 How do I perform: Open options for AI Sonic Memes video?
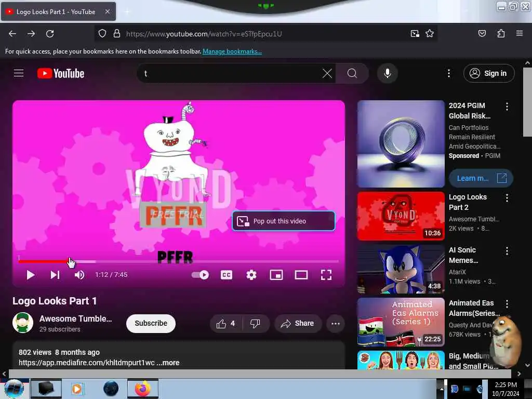pos(507,251)
